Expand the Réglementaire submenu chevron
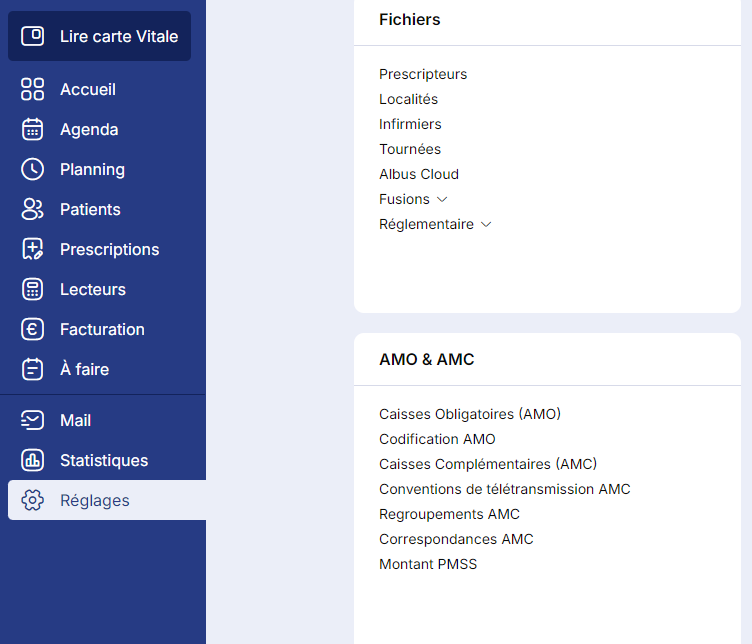Image resolution: width=752 pixels, height=644 pixels. (486, 224)
